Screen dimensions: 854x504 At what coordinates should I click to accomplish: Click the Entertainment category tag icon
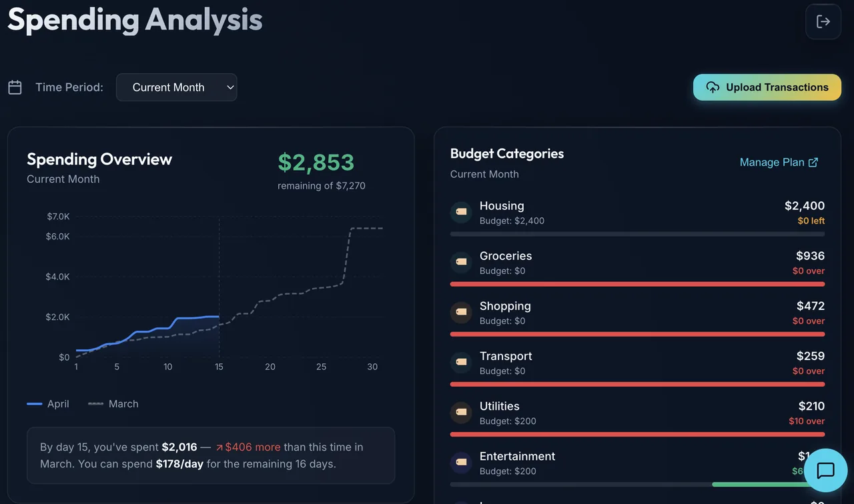coord(461,462)
